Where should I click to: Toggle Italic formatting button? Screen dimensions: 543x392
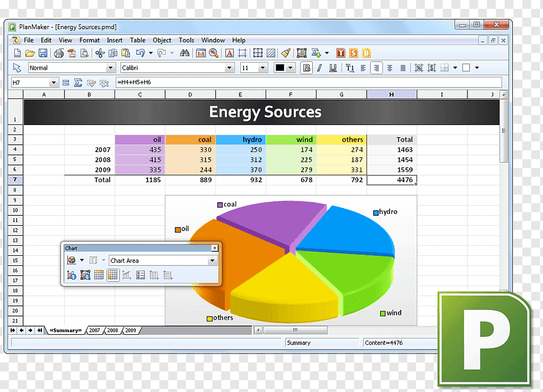pos(320,68)
